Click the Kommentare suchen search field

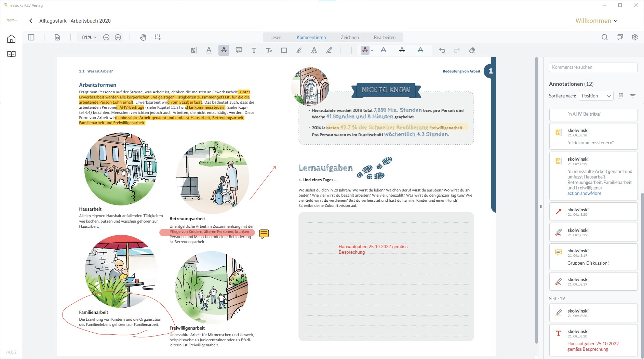coord(593,67)
